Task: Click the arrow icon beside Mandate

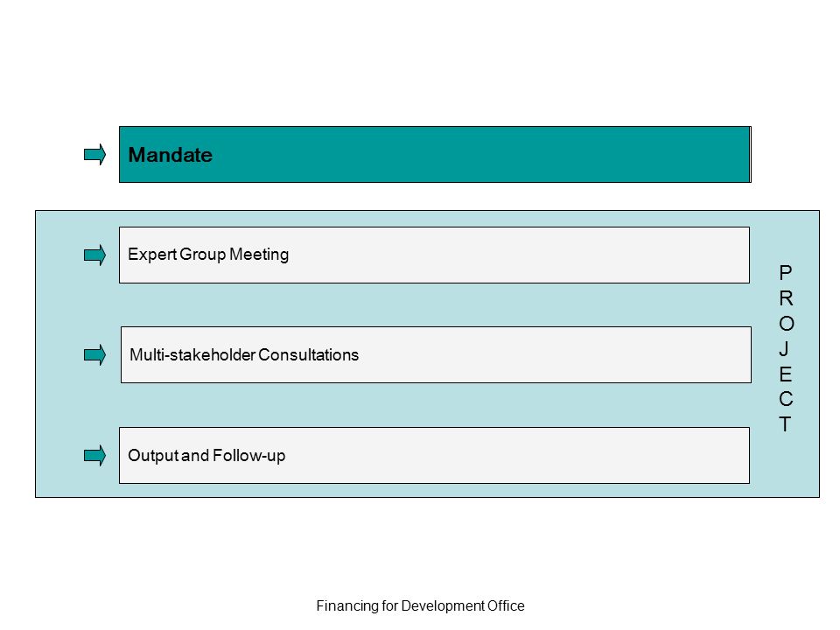Action: click(94, 155)
